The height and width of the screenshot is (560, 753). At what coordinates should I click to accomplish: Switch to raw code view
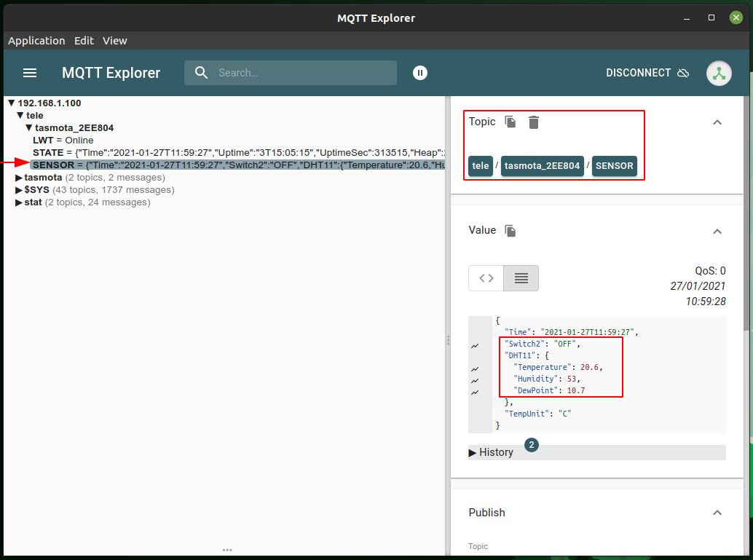coord(486,278)
